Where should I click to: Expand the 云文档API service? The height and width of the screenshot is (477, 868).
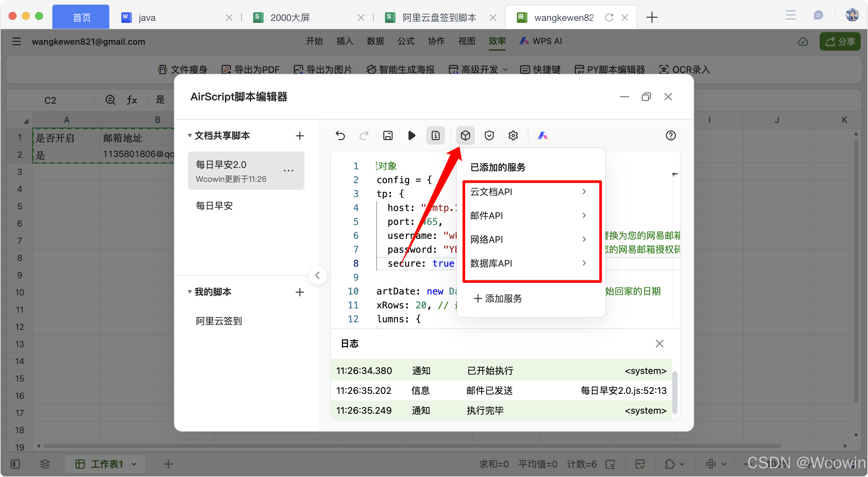tap(528, 192)
